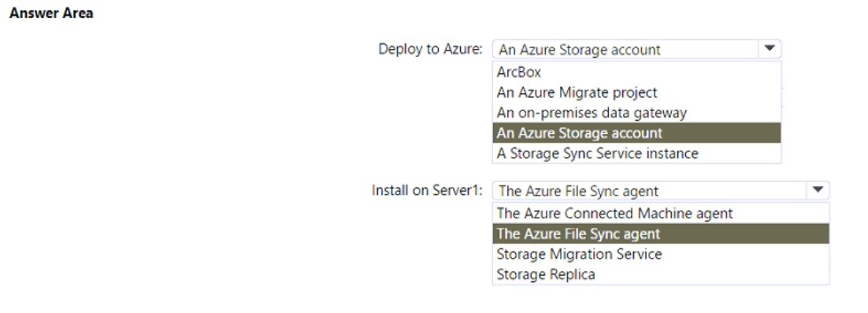
Task: Select The Azure Connected Machine agent
Action: tap(661, 214)
